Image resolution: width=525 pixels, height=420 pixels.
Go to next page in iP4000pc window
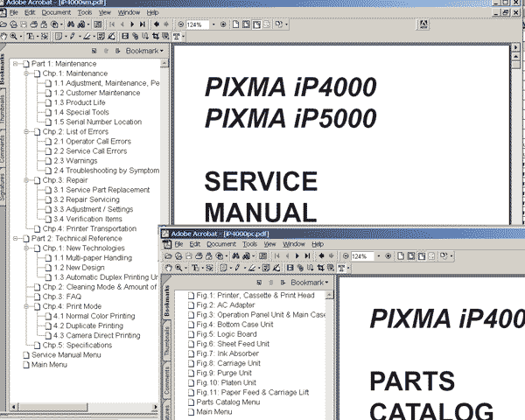(x=297, y=255)
